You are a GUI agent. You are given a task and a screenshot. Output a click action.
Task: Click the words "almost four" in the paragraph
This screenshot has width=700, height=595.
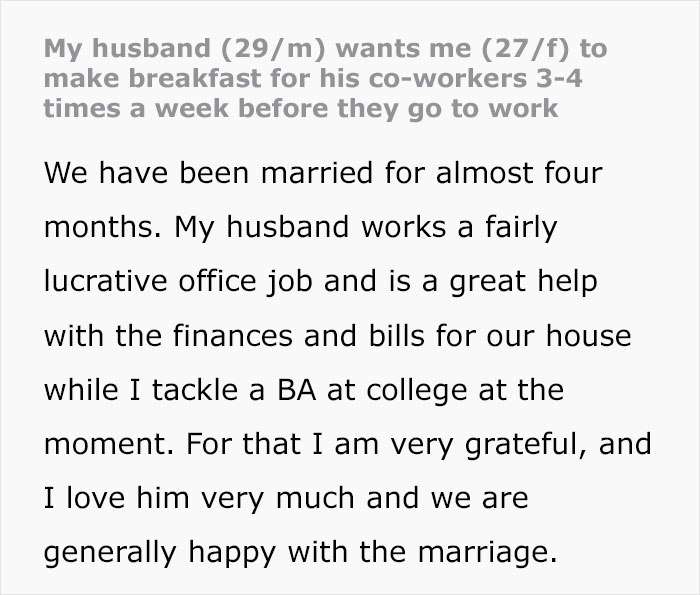pos(537,174)
